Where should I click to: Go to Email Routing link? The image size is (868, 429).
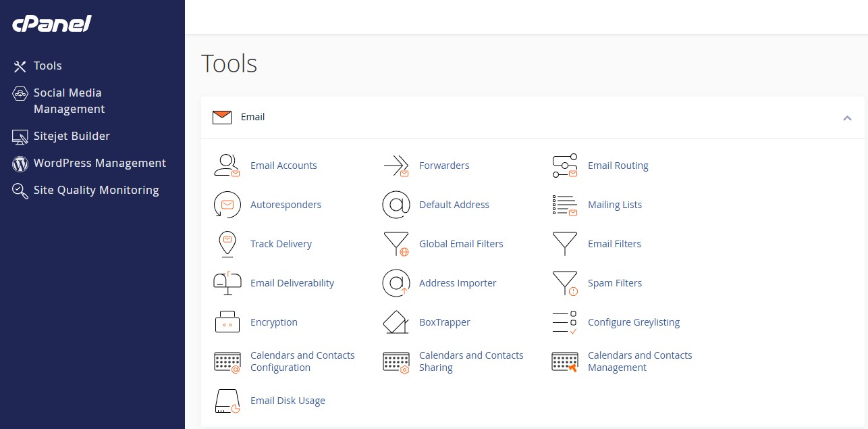click(618, 166)
